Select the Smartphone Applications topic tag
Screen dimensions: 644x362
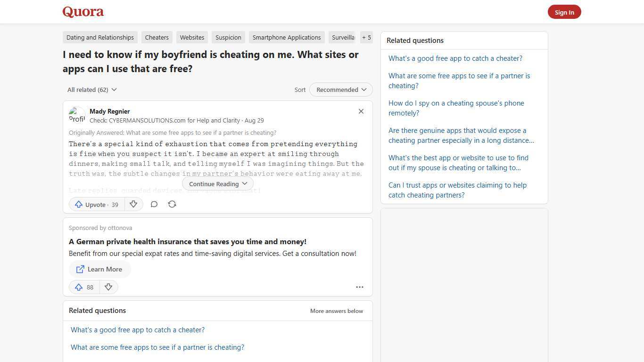tap(287, 37)
